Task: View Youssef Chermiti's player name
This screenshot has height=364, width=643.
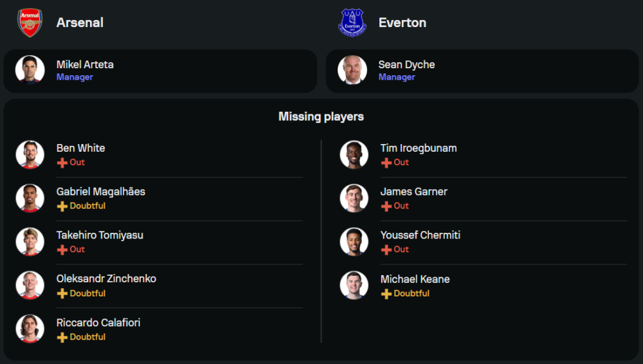Action: [420, 235]
